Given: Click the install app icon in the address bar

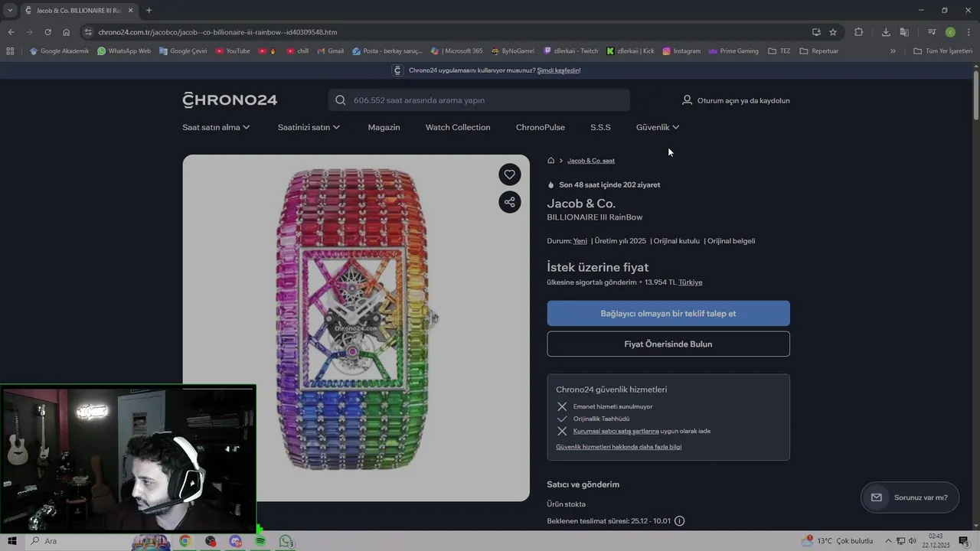Looking at the screenshot, I should [x=816, y=32].
